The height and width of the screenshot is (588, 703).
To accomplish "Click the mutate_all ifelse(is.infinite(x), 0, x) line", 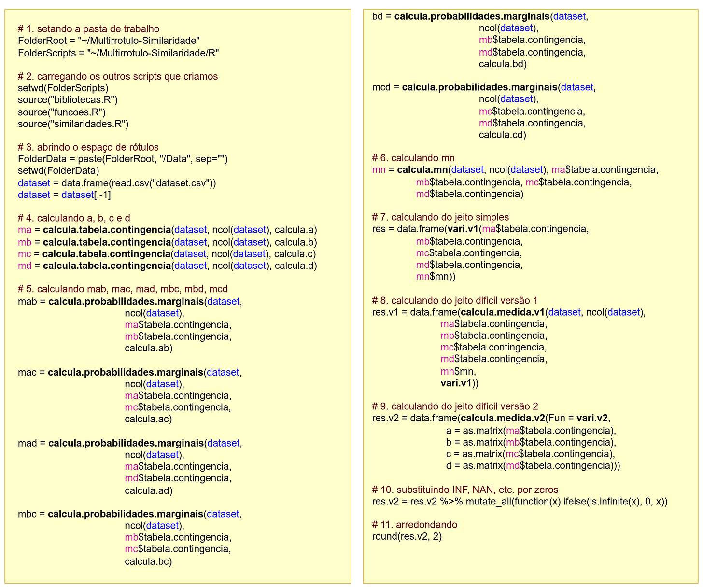I will [x=520, y=502].
